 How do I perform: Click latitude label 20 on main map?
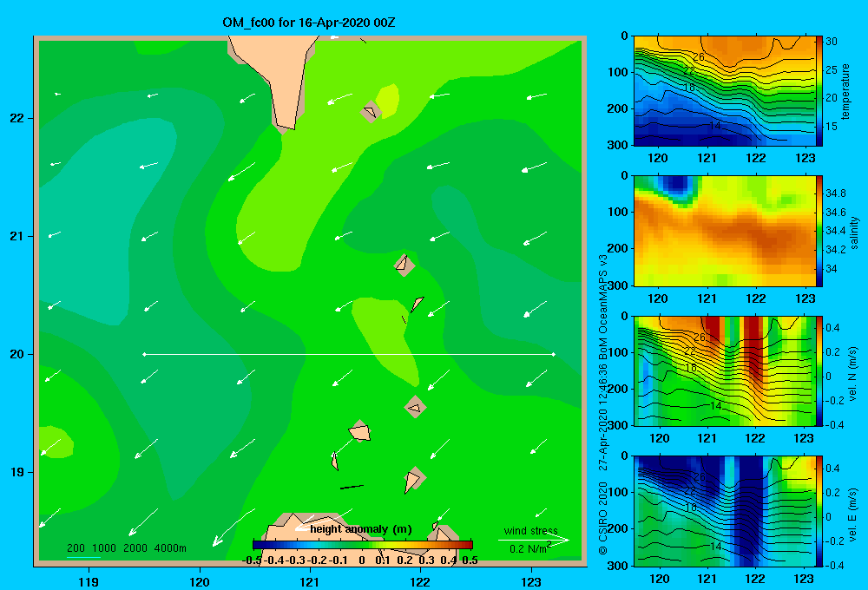[x=17, y=354]
